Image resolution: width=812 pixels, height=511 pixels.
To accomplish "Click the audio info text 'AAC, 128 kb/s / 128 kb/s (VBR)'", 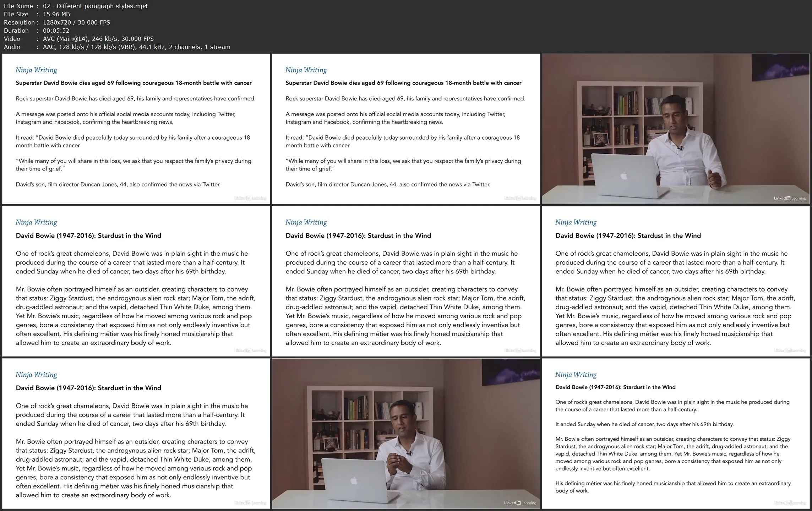I will pos(89,47).
